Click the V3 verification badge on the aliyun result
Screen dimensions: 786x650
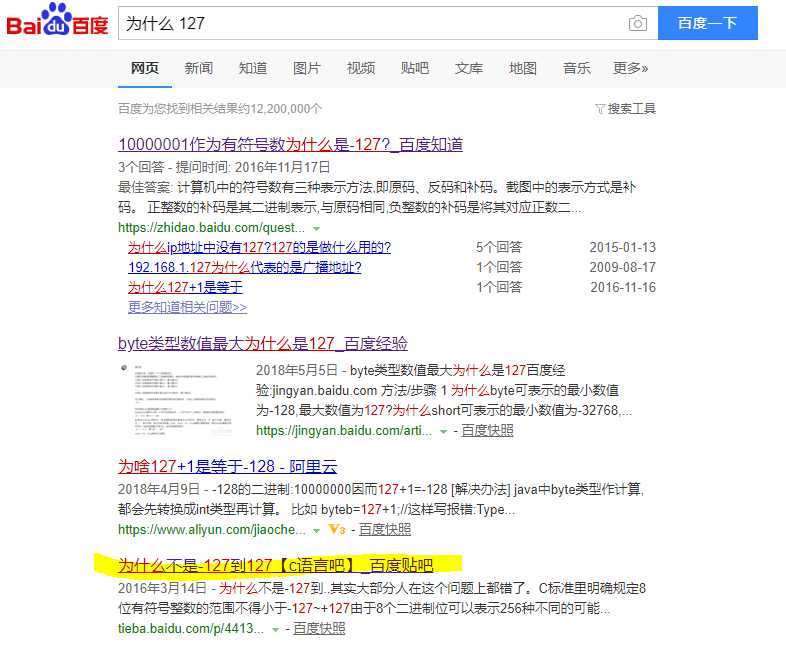click(337, 529)
